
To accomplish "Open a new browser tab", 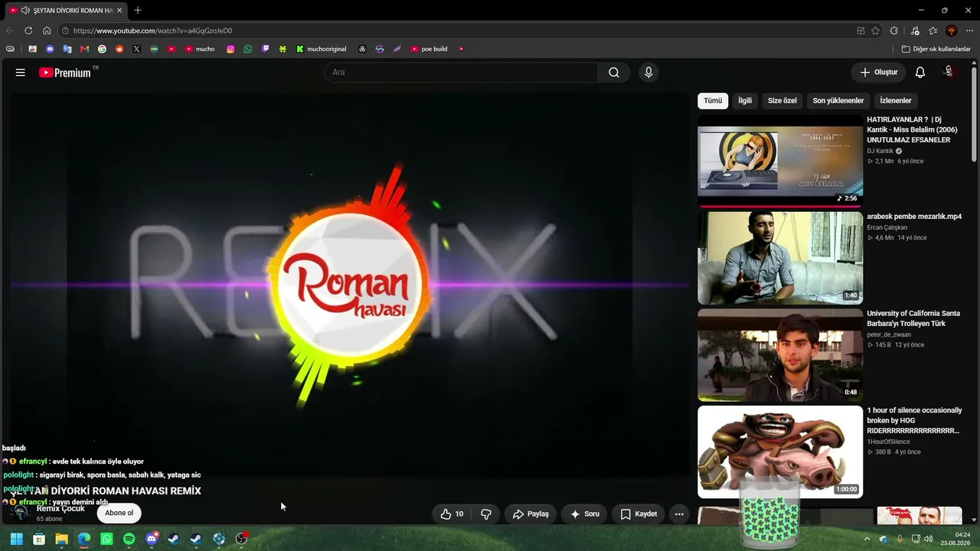I will 138,11.
